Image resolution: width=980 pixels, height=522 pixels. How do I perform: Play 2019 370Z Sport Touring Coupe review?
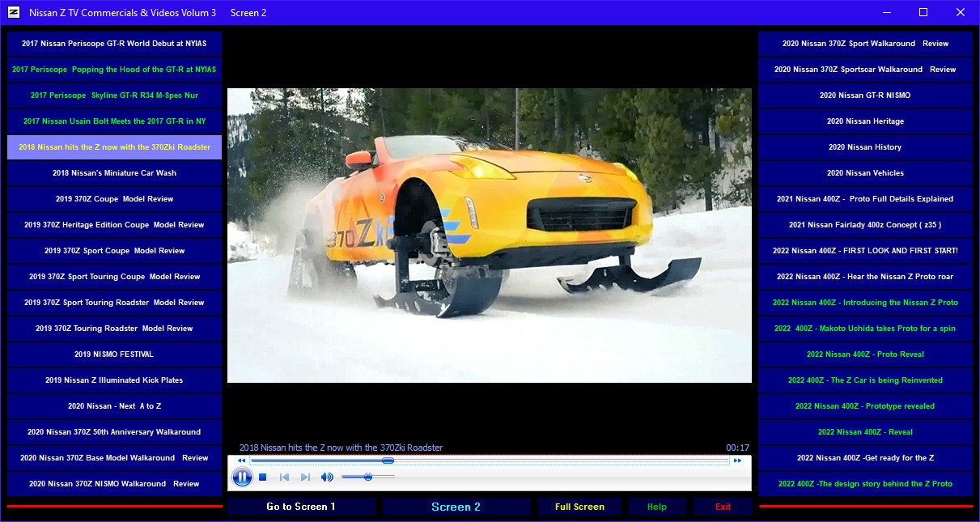click(114, 277)
